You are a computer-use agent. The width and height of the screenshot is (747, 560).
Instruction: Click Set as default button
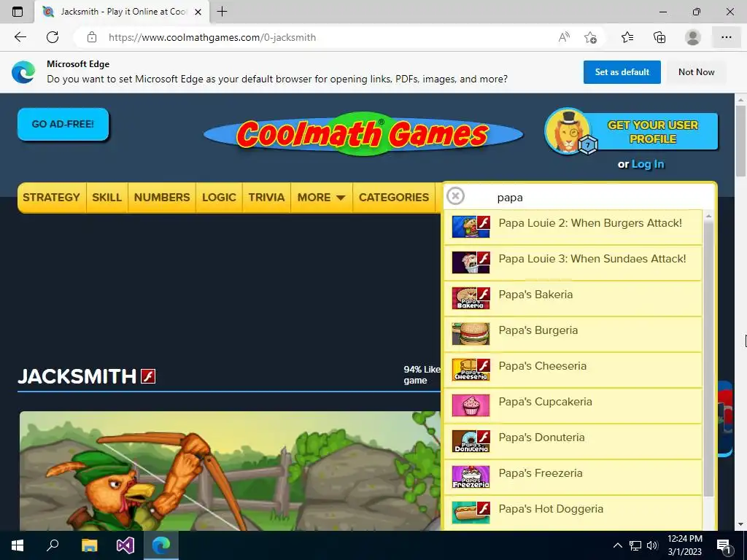point(622,72)
